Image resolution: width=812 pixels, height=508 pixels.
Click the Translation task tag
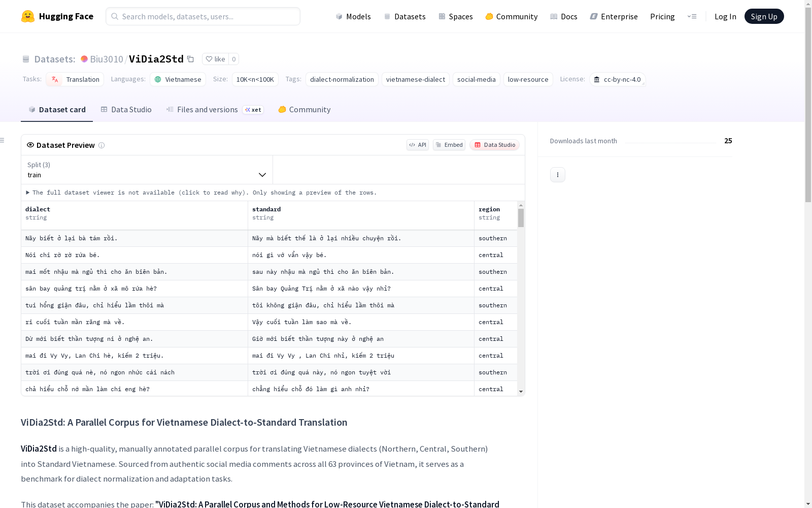[x=75, y=79]
